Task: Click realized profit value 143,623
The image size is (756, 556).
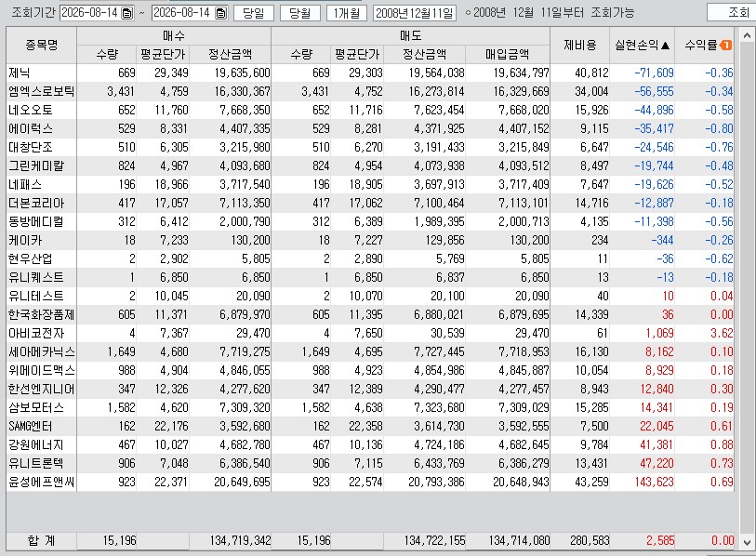Action: (654, 483)
